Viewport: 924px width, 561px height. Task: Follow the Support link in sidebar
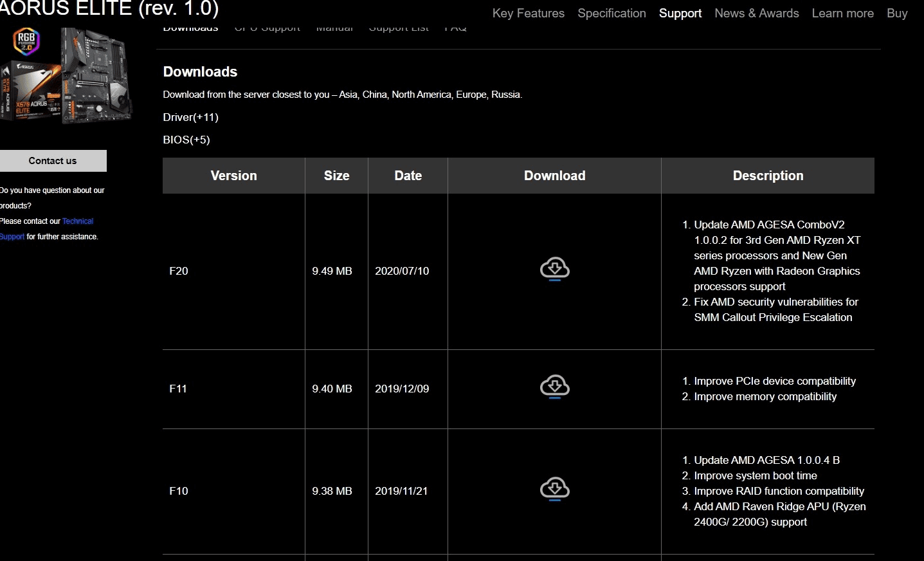pos(12,237)
